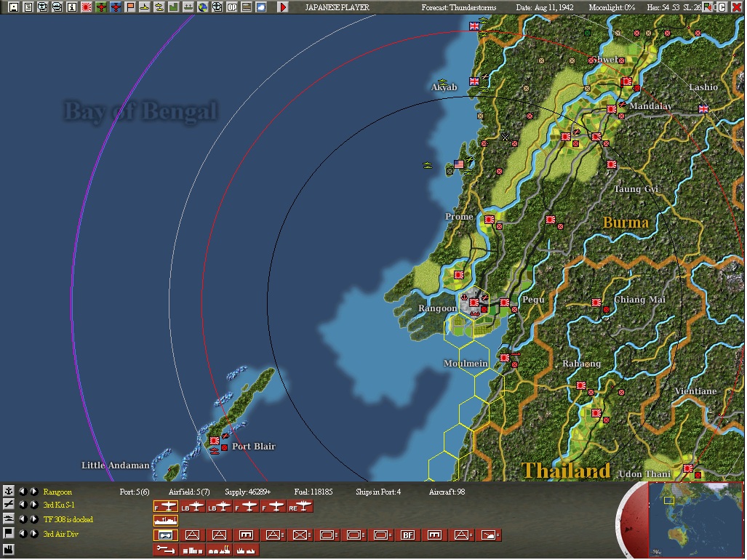Click the Japanese flag at Port Blair
The image size is (747, 560).
click(215, 441)
